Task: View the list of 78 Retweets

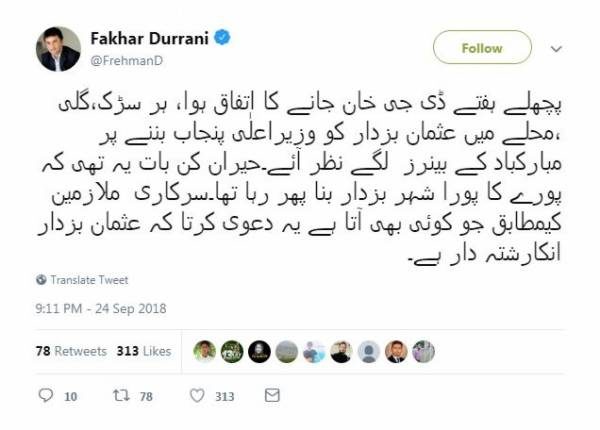Action: (71, 351)
